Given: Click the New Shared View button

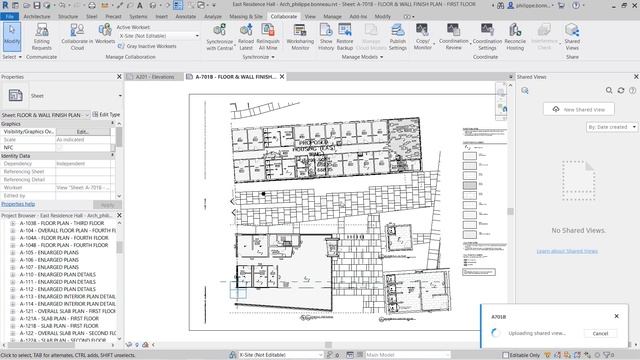Looking at the screenshot, I should point(579,109).
